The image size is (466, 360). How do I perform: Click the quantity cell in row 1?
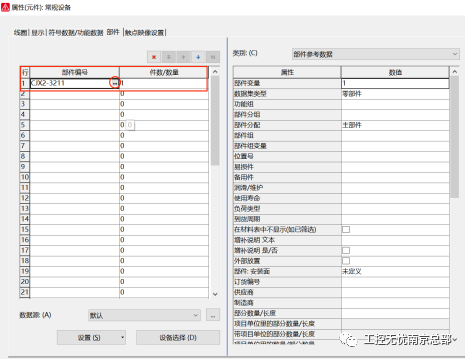click(164, 83)
